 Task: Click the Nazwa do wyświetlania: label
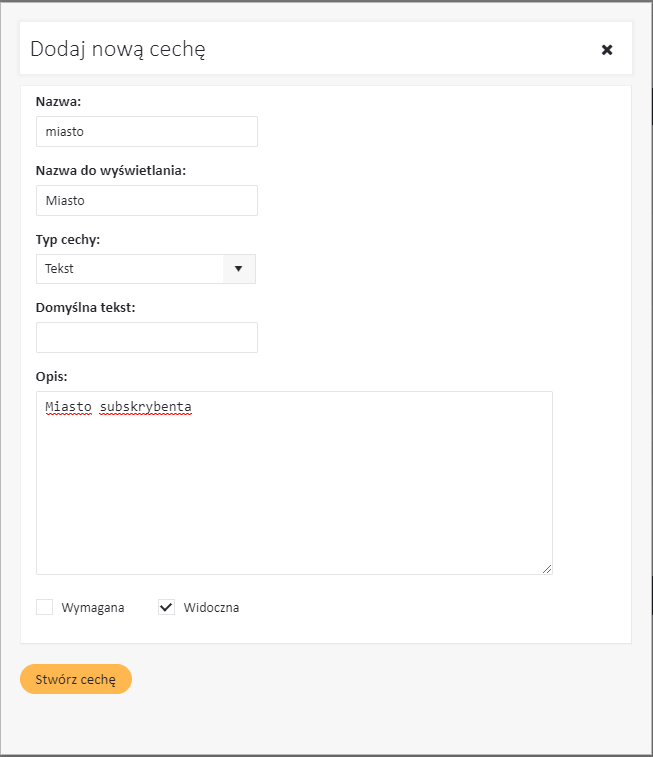click(111, 170)
